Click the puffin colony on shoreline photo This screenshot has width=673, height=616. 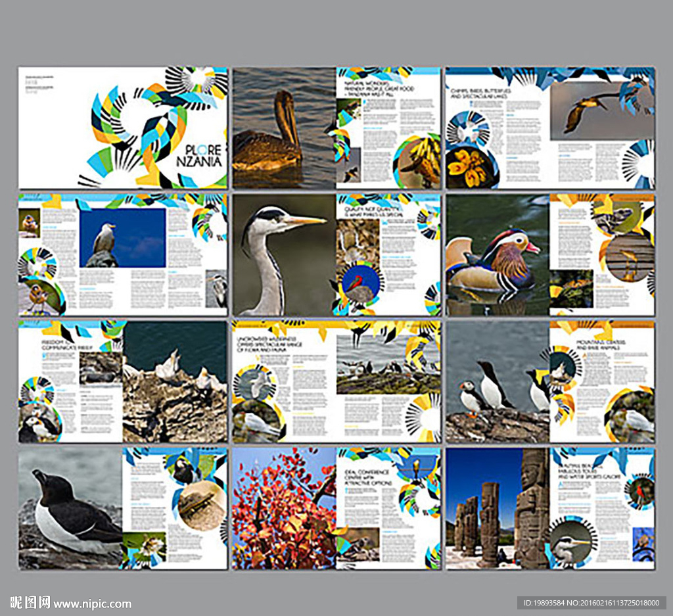(388, 365)
